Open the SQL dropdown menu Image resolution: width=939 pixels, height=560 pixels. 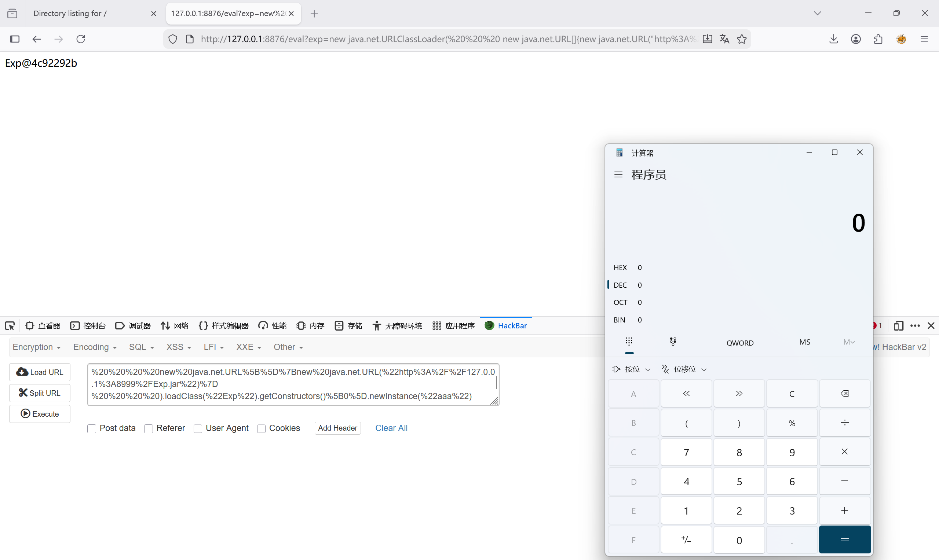142,347
